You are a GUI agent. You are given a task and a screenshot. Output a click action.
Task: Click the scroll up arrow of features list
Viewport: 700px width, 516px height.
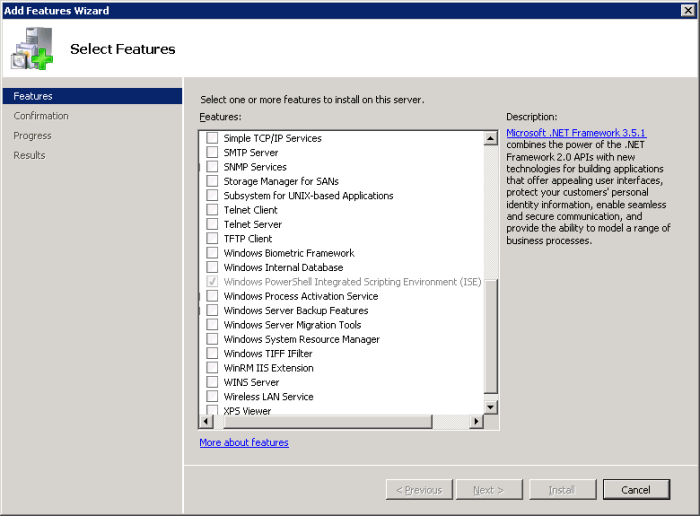click(x=490, y=137)
